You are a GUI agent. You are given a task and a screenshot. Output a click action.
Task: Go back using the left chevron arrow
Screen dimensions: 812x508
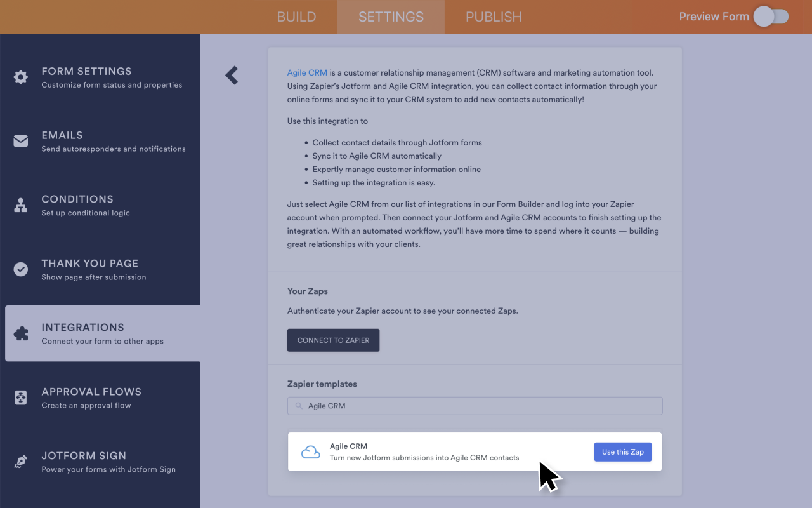click(x=232, y=75)
